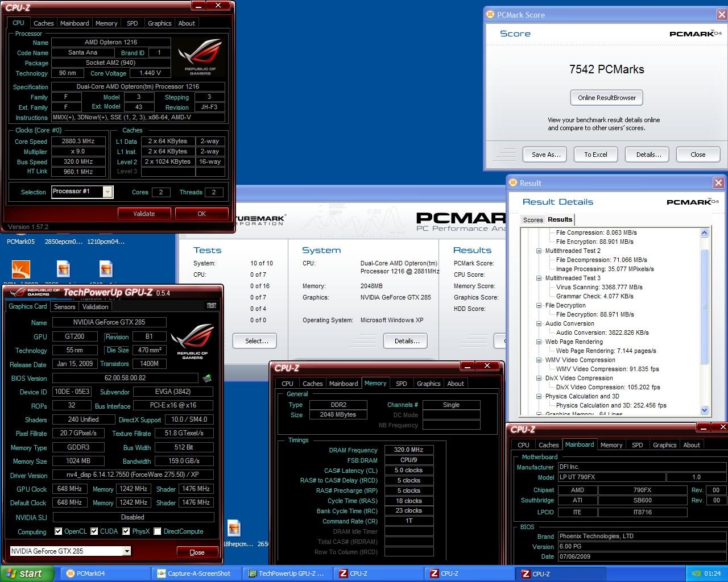Click the Result Details scrollbar thumb
Viewport: 728px width, 582px height.
(704, 307)
